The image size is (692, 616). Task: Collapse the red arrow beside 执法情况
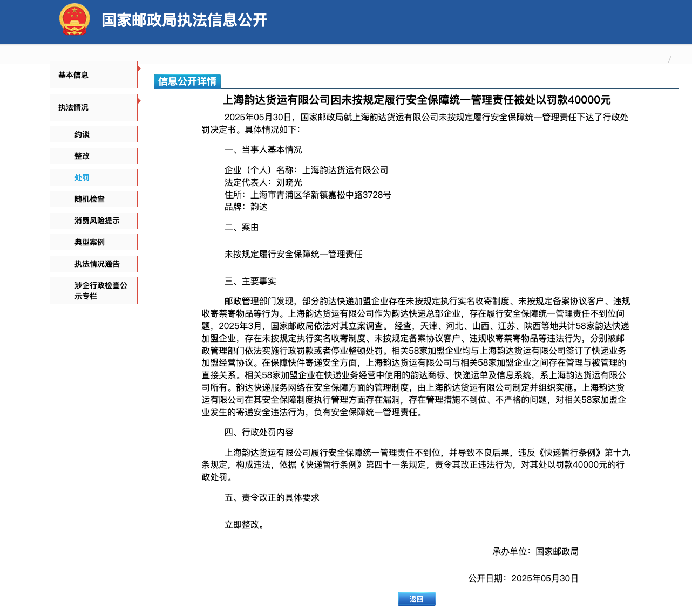point(139,101)
